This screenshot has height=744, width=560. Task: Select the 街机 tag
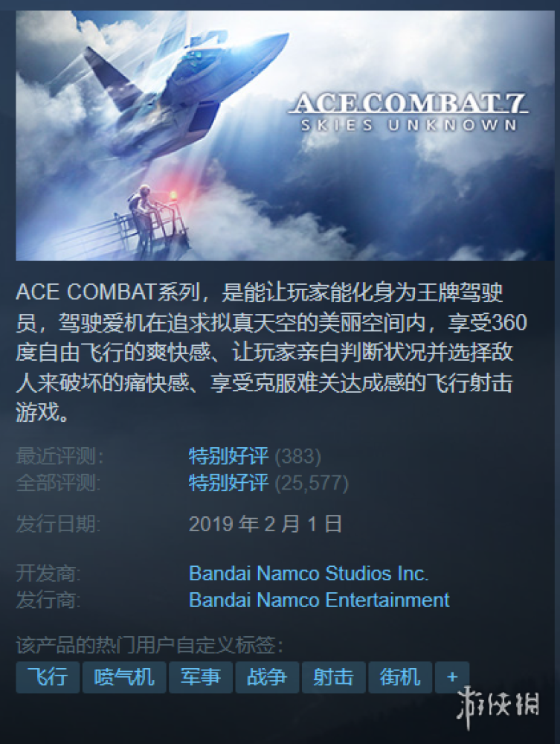coord(400,677)
